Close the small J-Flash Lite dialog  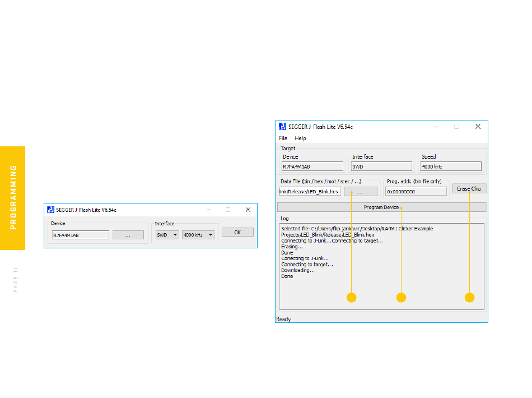click(x=248, y=210)
